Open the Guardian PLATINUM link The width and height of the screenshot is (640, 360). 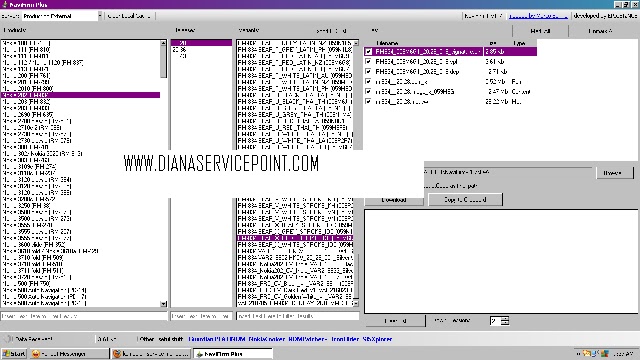click(x=217, y=339)
